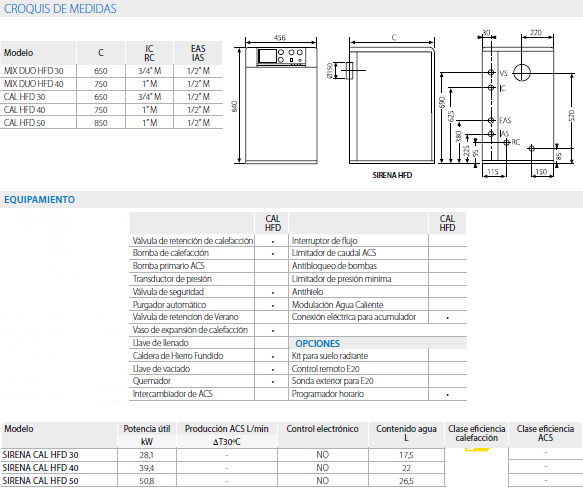Click Limitador de presión mínima row
This screenshot has height=488, width=583.
click(378, 279)
